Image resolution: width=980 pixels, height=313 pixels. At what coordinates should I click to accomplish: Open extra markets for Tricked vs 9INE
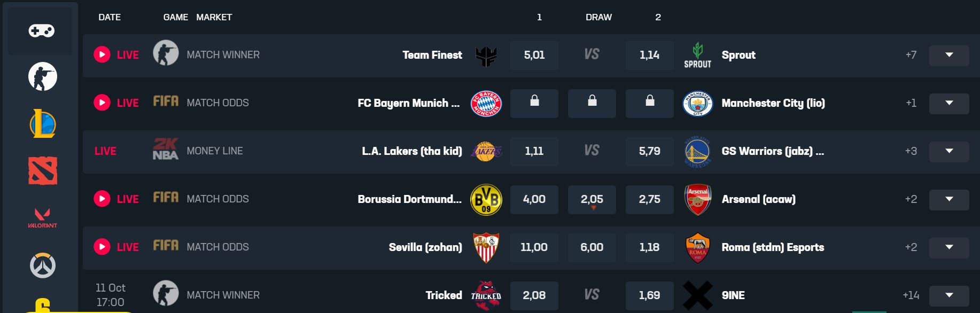(950, 295)
